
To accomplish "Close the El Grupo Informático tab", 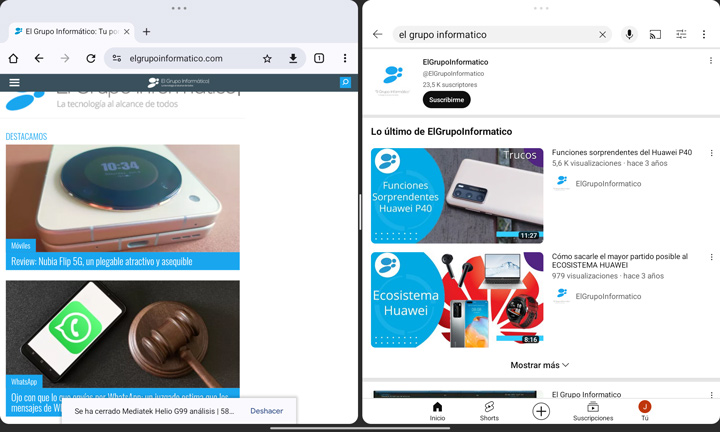I will point(127,32).
